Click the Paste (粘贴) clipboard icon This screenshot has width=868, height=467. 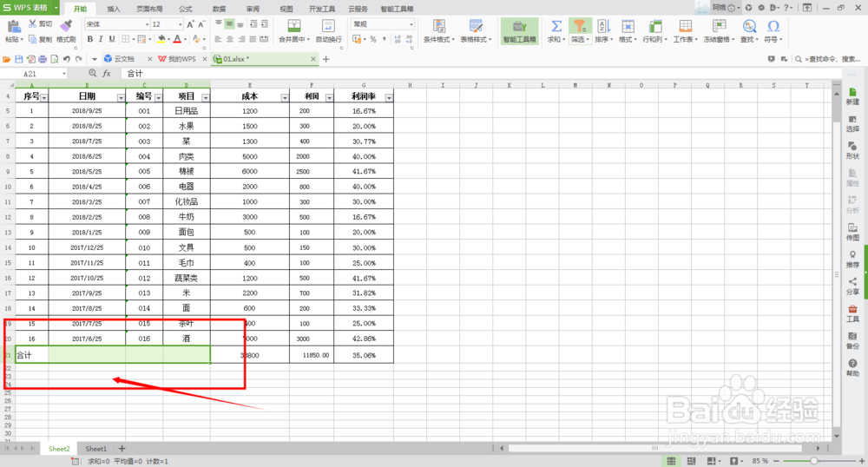(x=13, y=26)
